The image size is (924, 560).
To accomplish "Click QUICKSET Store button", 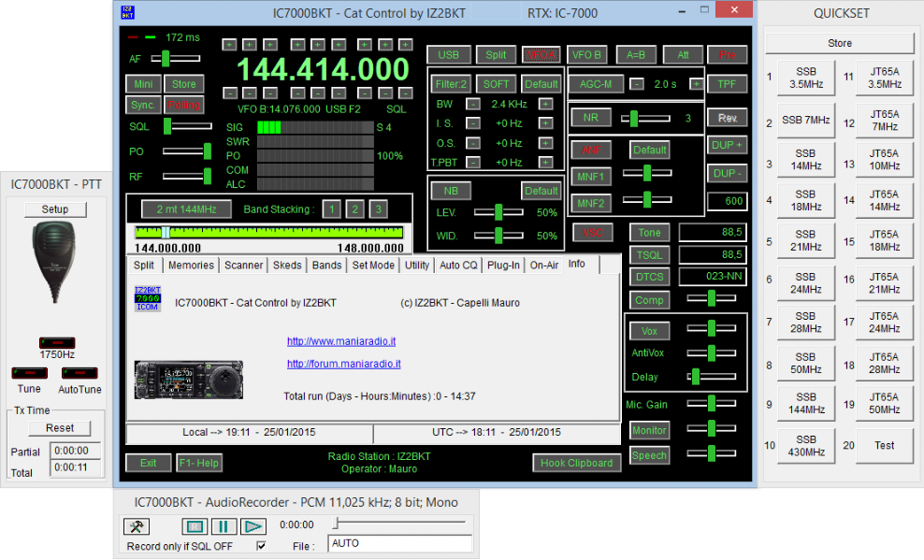I will (x=839, y=43).
